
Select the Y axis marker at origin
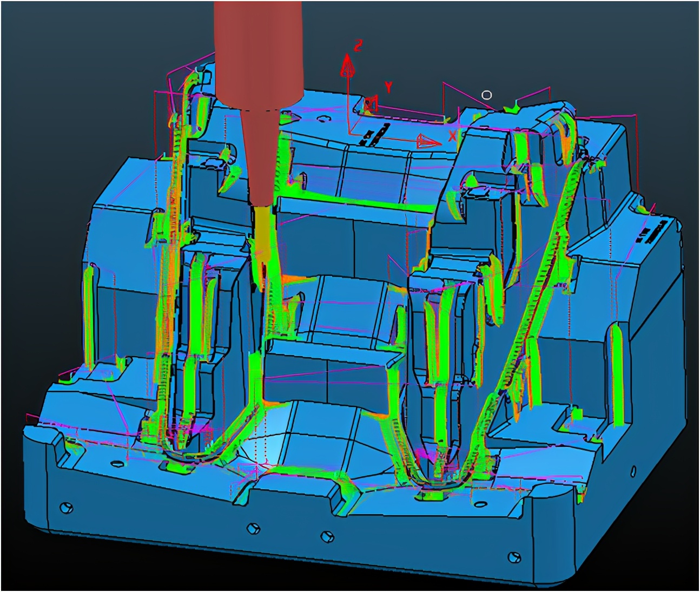(x=371, y=104)
